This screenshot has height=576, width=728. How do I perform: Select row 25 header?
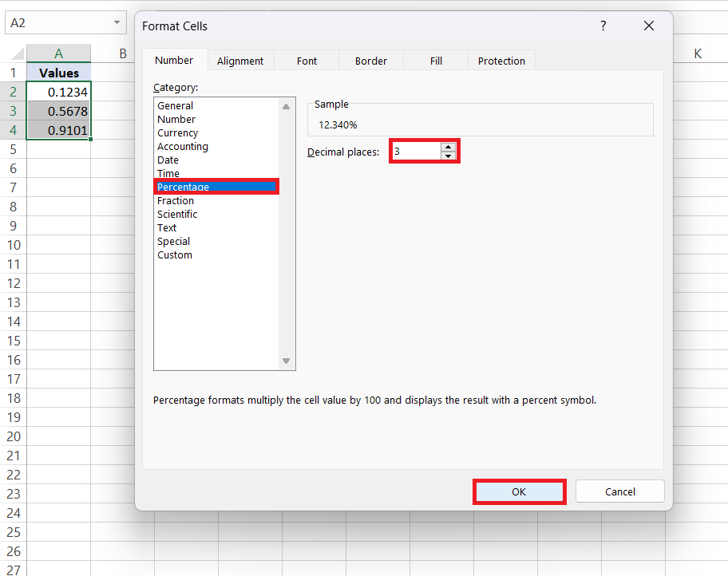[13, 532]
